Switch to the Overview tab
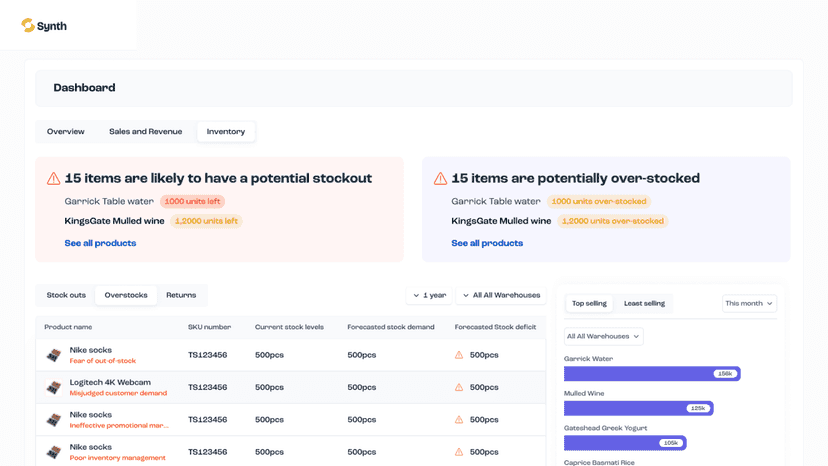The image size is (828, 466). tap(65, 132)
